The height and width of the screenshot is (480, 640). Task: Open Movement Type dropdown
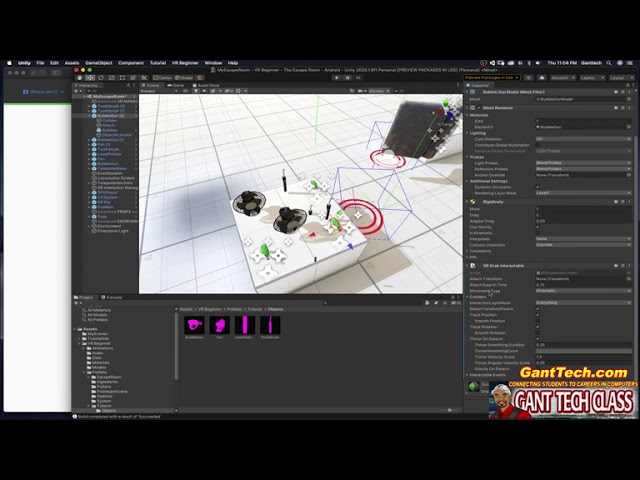click(583, 291)
